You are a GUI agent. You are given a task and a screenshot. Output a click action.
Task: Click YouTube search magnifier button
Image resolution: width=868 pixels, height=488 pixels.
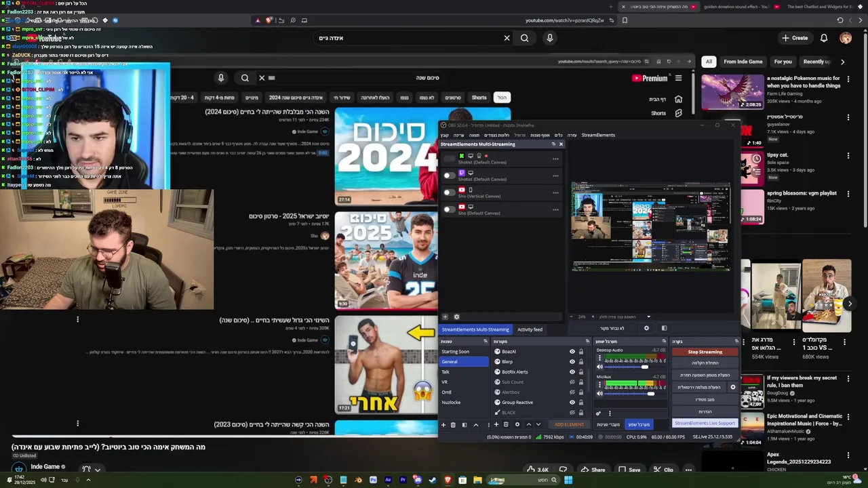tap(524, 38)
